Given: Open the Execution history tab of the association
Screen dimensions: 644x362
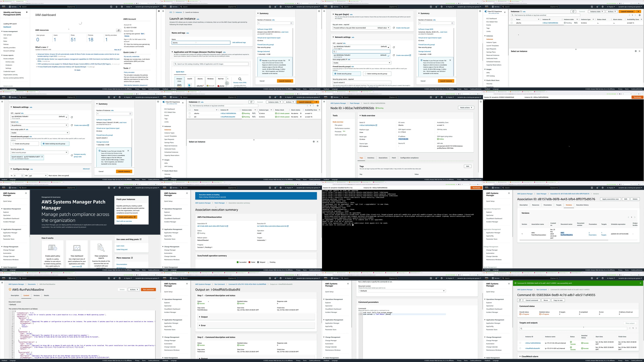Looking at the screenshot, I should click(x=582, y=205).
